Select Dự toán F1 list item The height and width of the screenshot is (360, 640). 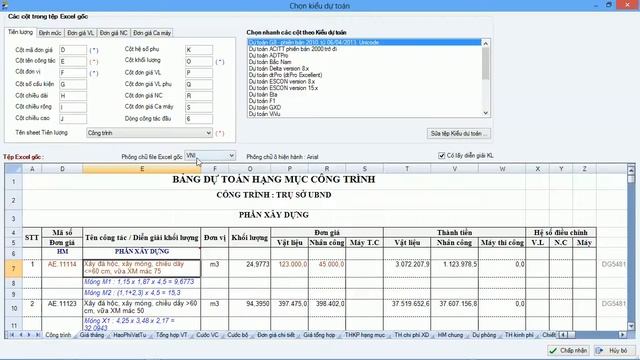click(x=364, y=101)
